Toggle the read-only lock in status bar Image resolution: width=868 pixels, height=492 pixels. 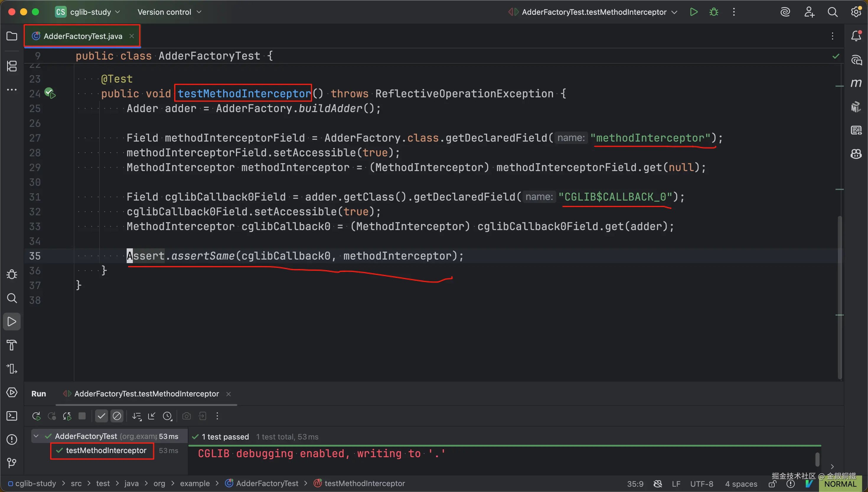tap(772, 484)
